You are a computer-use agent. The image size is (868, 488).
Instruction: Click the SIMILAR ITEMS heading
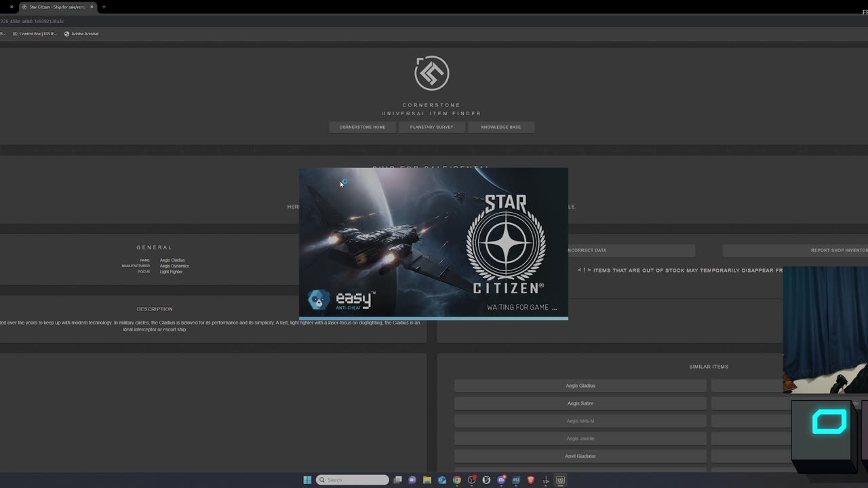tap(709, 367)
